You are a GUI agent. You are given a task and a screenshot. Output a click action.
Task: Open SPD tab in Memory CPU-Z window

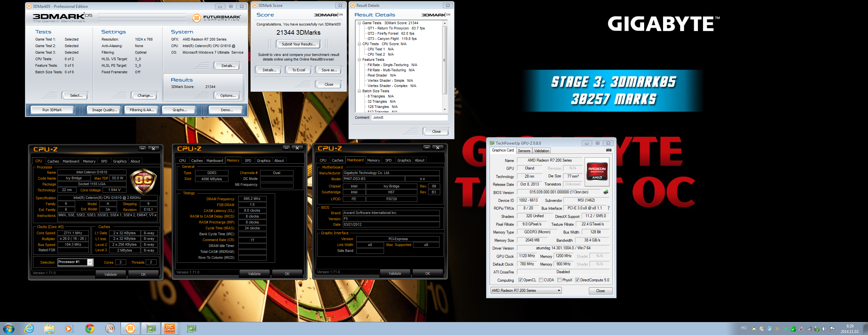tap(248, 161)
